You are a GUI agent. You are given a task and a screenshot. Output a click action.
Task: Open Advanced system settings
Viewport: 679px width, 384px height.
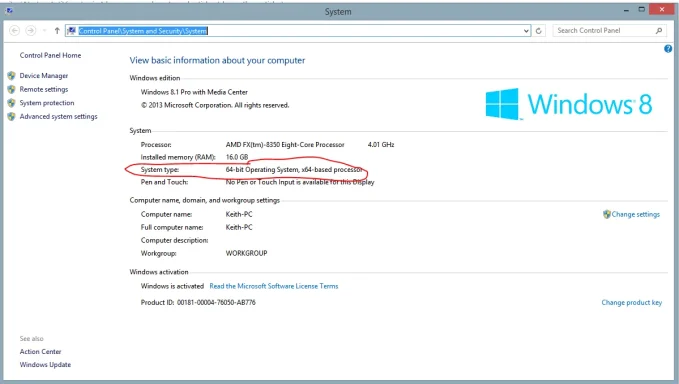coord(58,116)
